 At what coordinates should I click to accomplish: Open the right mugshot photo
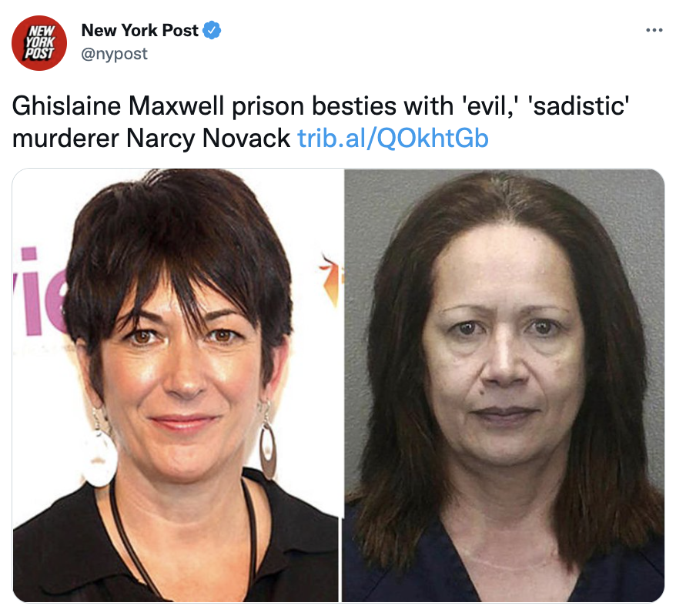pos(503,385)
